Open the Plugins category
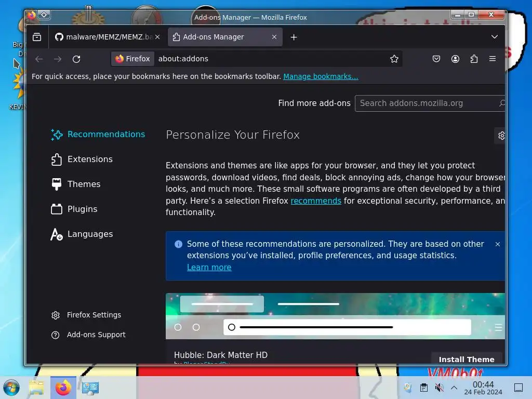Viewport: 532px width, 399px height. point(74,209)
